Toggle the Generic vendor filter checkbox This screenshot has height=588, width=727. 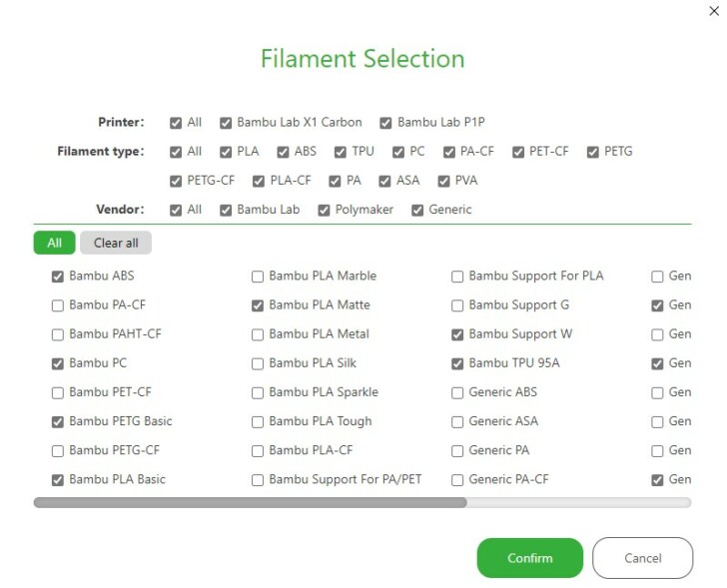click(418, 210)
